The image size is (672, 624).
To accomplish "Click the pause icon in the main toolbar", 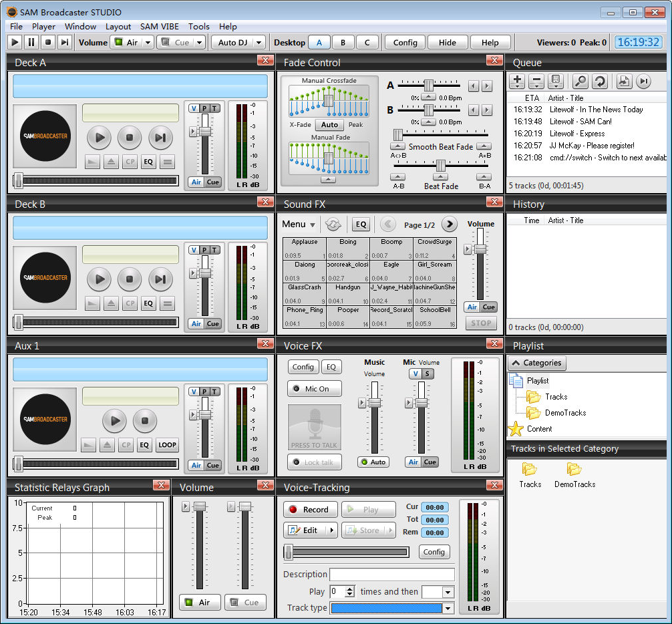I will click(x=31, y=42).
